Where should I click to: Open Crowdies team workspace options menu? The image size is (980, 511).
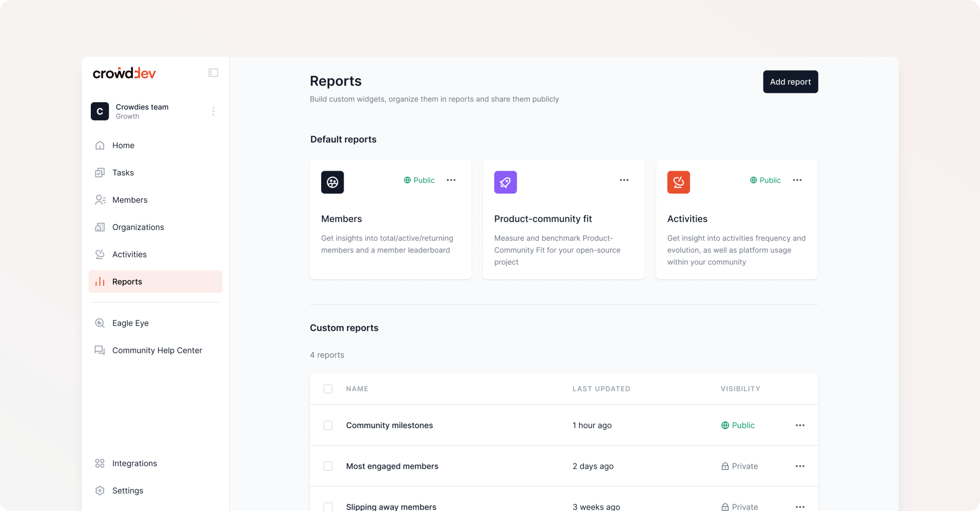pyautogui.click(x=213, y=111)
